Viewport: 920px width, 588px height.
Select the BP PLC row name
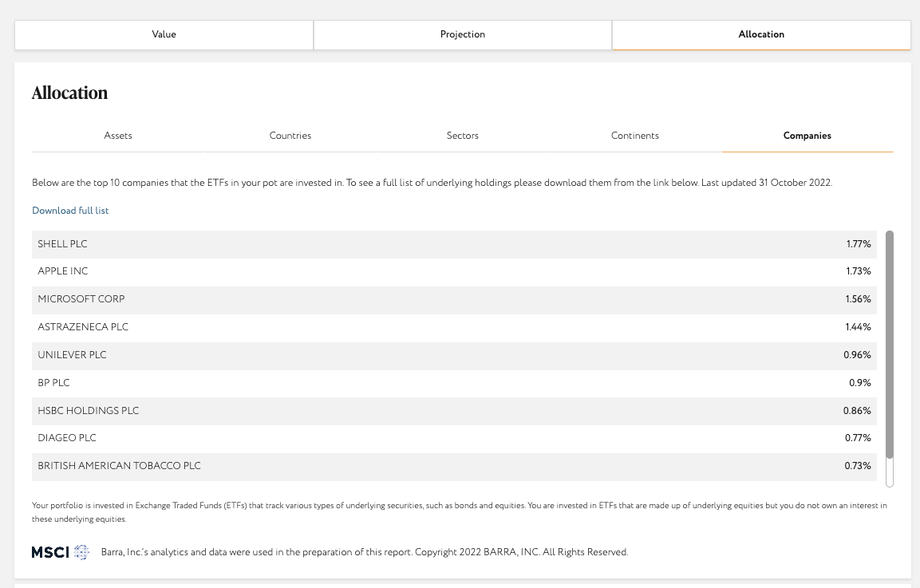pos(53,383)
